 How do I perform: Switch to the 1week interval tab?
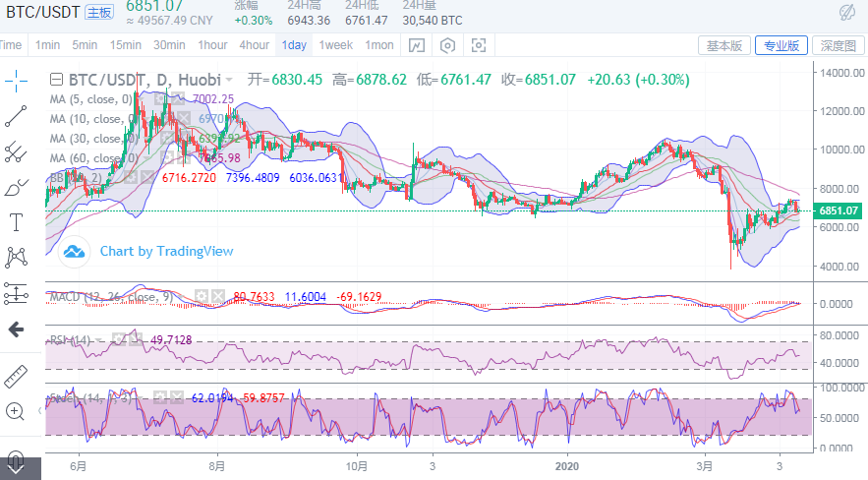tap(336, 45)
